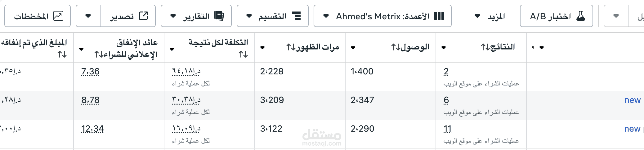The height and width of the screenshot is (150, 644).
Task: Open Ahmed's Metrix columns dropdown
Action: pos(326,16)
